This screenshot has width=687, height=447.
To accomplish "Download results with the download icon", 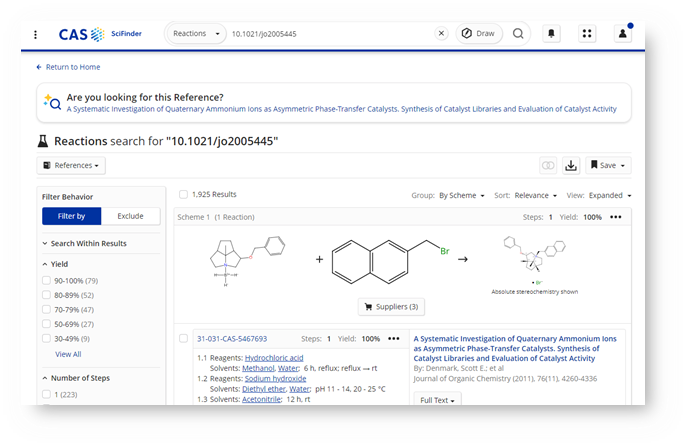I will tap(571, 165).
